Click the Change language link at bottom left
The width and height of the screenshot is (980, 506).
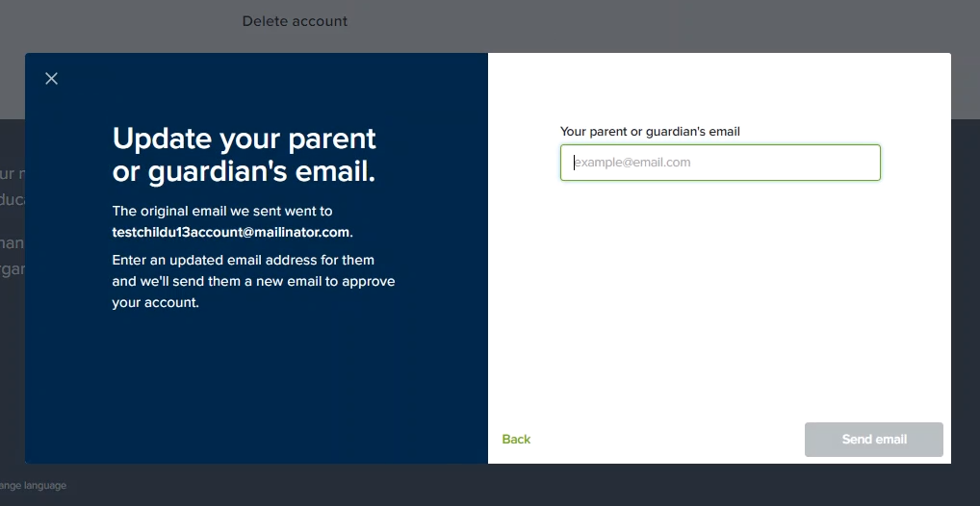(34, 486)
